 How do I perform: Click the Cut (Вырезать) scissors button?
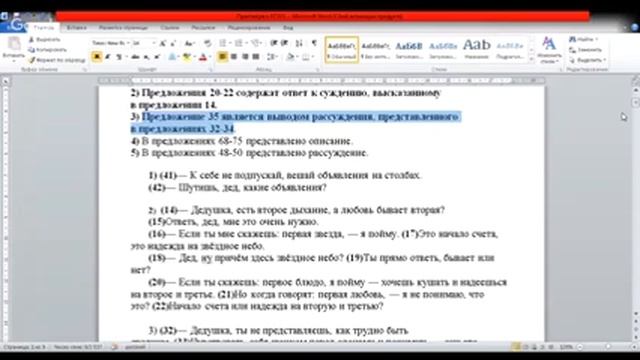point(44,40)
